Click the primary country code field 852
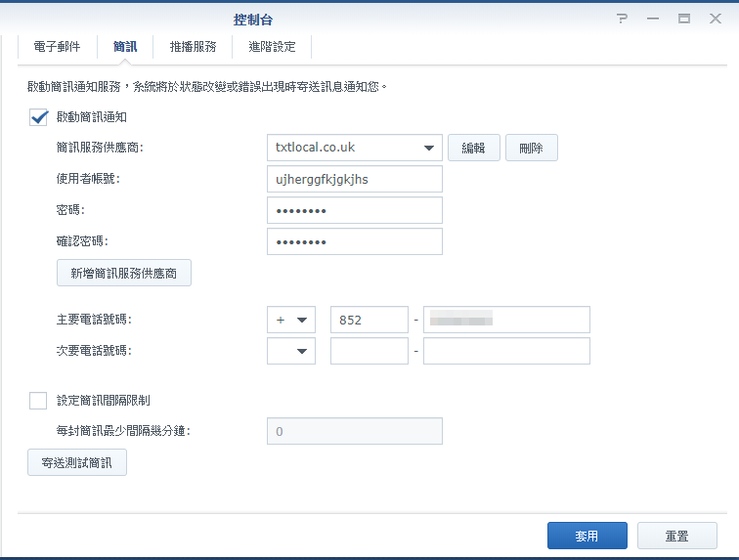Image resolution: width=739 pixels, height=560 pixels. point(369,320)
